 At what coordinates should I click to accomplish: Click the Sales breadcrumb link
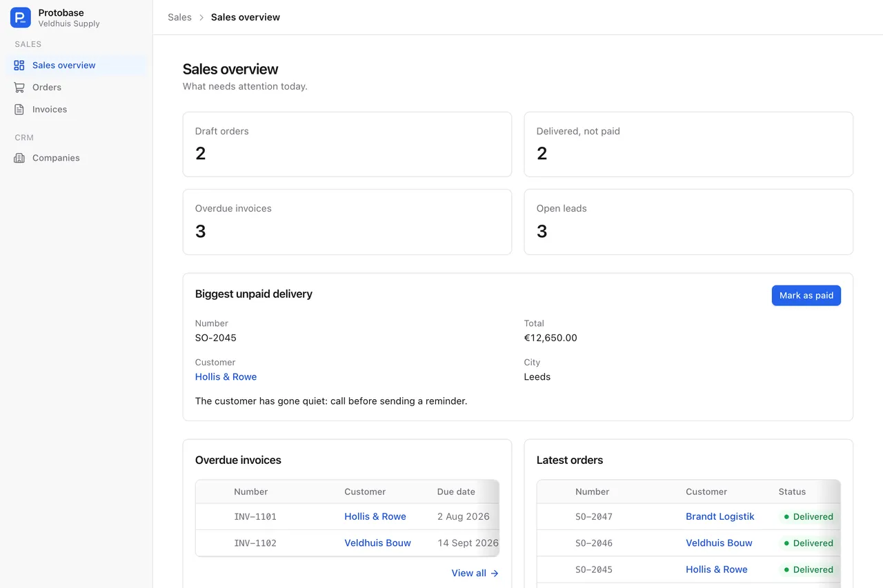179,17
